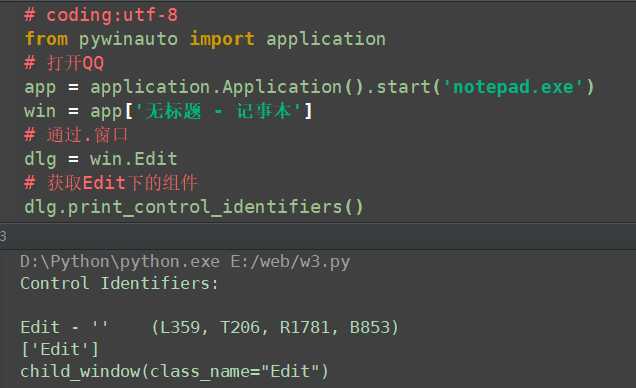The width and height of the screenshot is (636, 388).
Task: Click the '# 获取Edit下的组件' comment line
Action: click(111, 183)
